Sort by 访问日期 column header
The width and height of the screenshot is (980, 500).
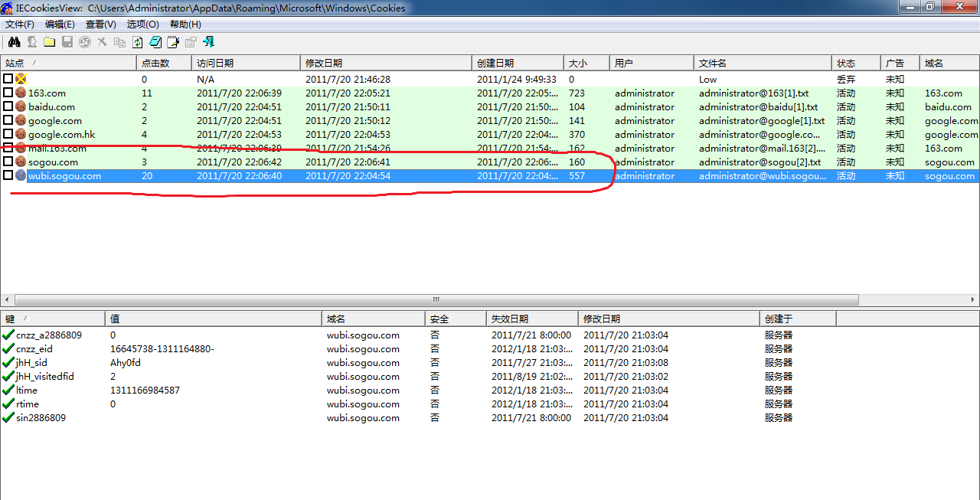(247, 64)
